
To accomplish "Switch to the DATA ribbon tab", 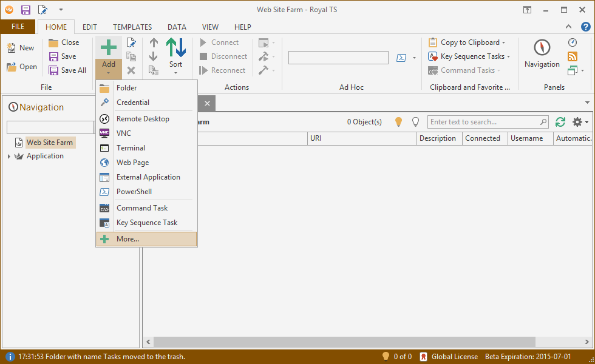I will pyautogui.click(x=177, y=27).
